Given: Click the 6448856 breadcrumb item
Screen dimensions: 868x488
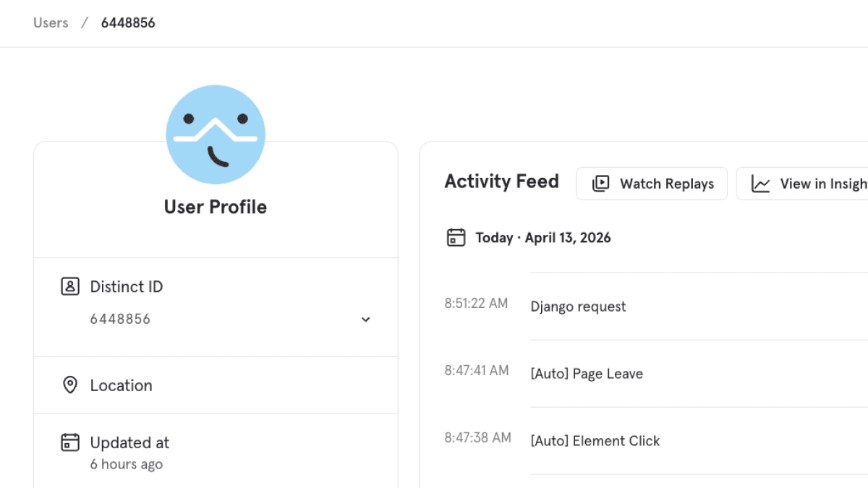Looking at the screenshot, I should click(128, 23).
